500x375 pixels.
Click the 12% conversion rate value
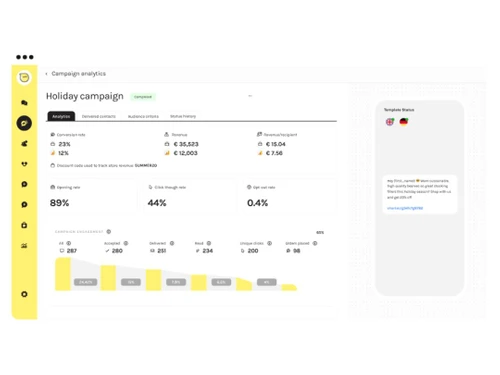(63, 153)
